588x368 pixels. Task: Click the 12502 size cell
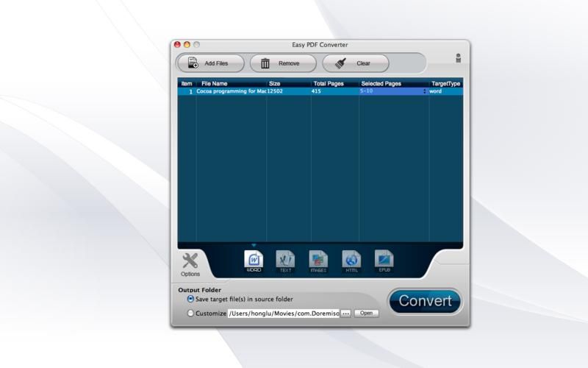[x=289, y=91]
